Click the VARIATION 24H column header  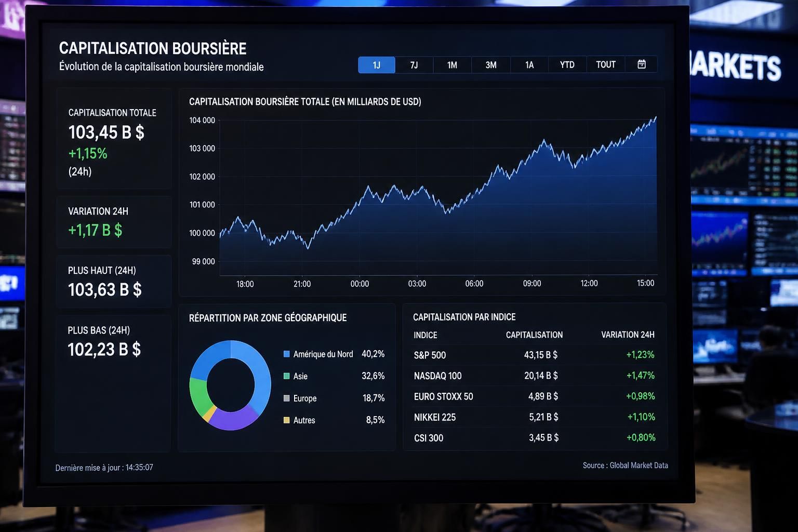tap(628, 335)
